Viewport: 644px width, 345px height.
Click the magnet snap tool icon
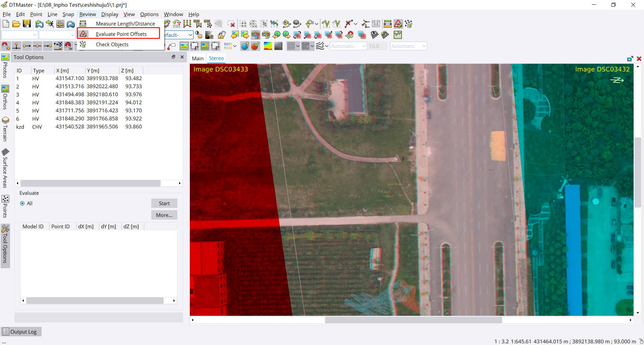(x=6, y=46)
